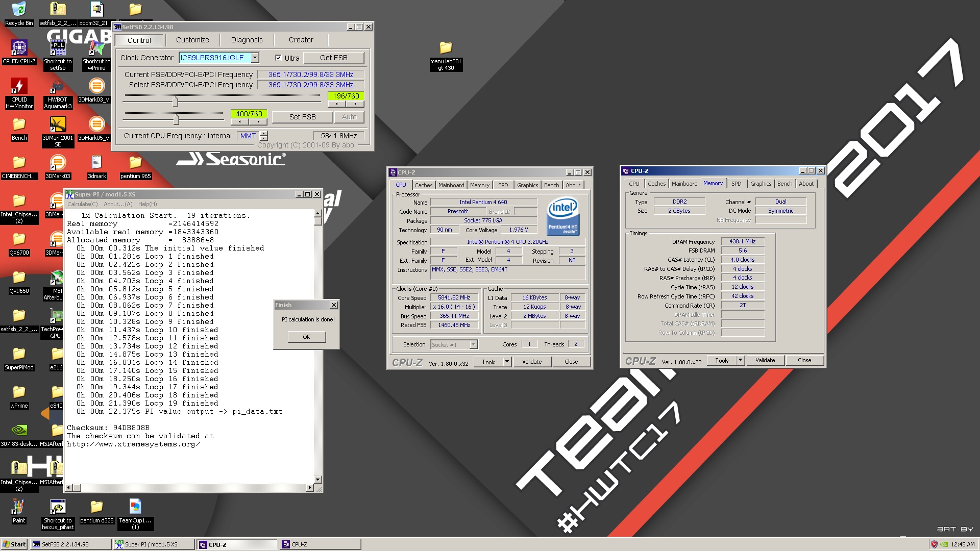Open the CINEBENCH folder icon

tap(19, 167)
